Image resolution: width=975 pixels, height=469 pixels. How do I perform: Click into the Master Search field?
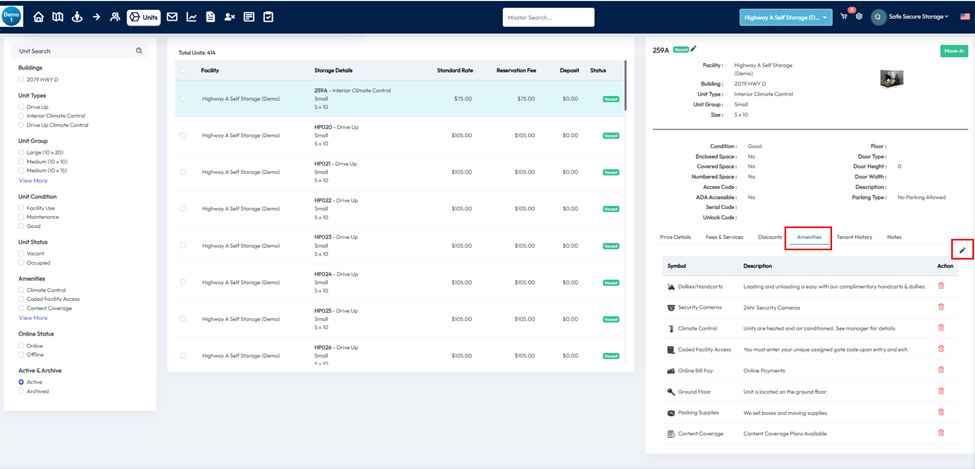pos(548,17)
